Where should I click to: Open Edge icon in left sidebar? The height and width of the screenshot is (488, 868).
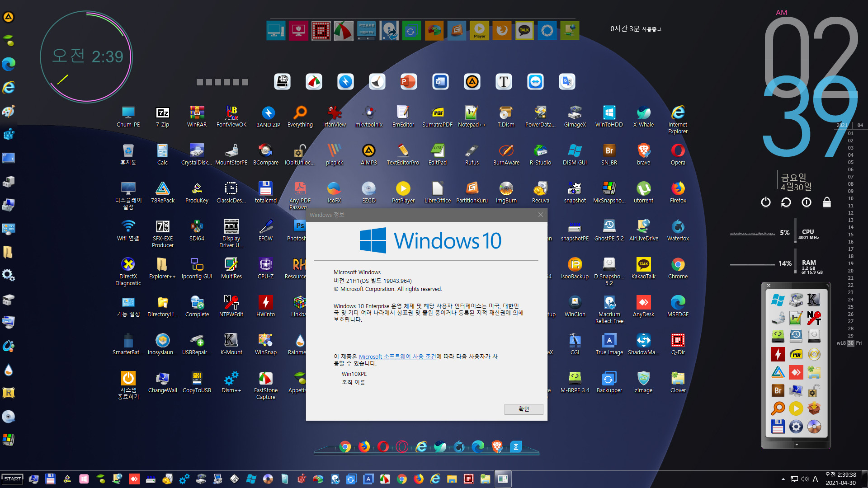coord(9,64)
